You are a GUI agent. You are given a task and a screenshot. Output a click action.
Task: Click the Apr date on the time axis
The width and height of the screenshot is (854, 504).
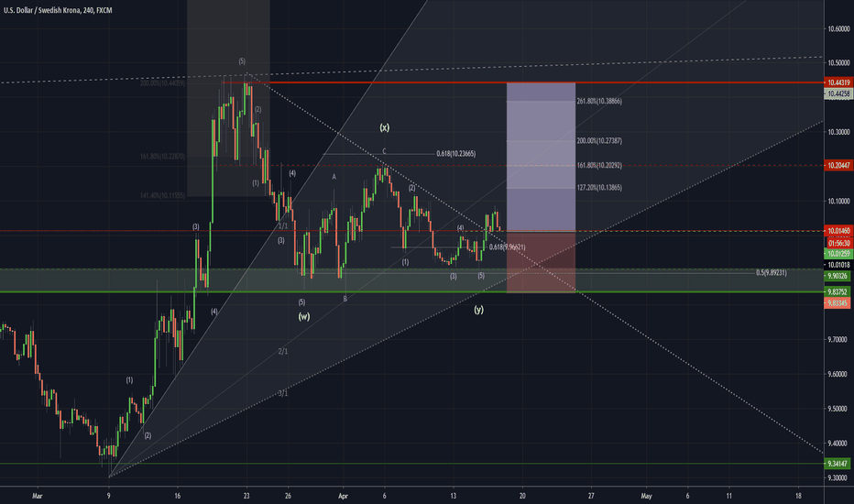(x=343, y=497)
